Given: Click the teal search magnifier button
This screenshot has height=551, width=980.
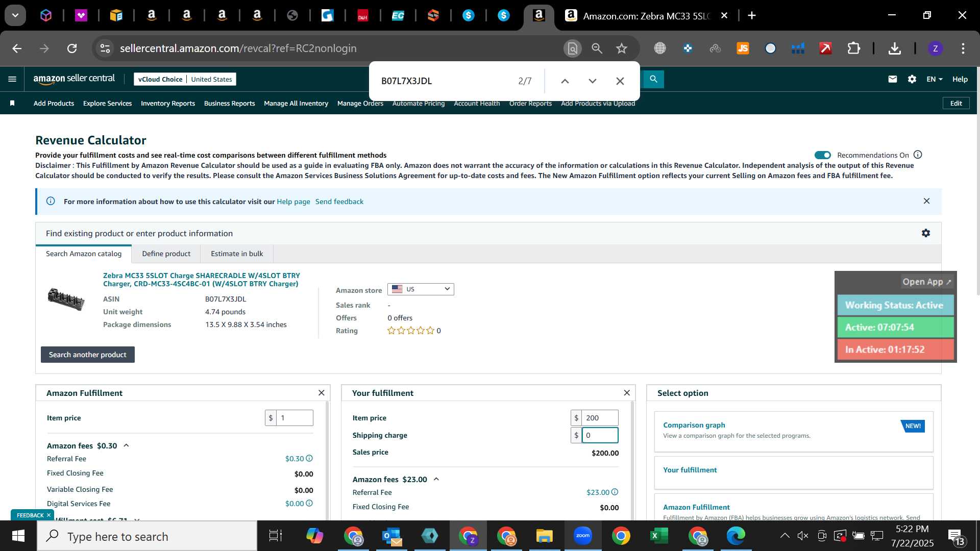Looking at the screenshot, I should pyautogui.click(x=653, y=79).
